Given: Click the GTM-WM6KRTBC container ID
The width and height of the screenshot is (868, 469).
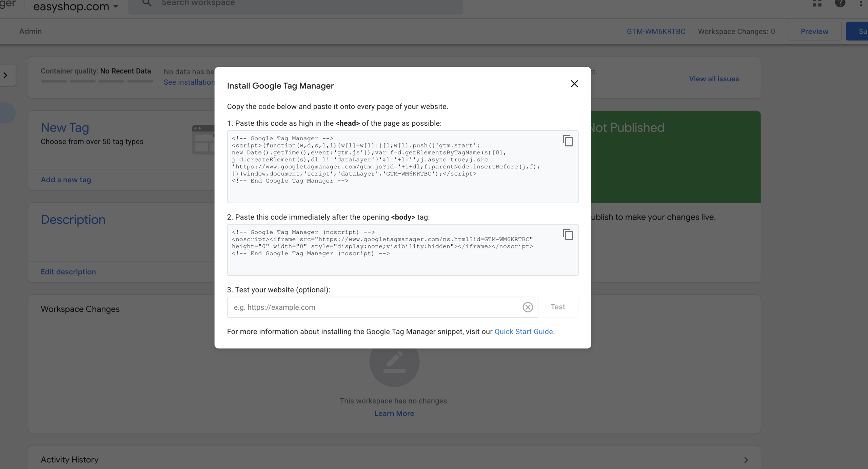Looking at the screenshot, I should coord(656,32).
